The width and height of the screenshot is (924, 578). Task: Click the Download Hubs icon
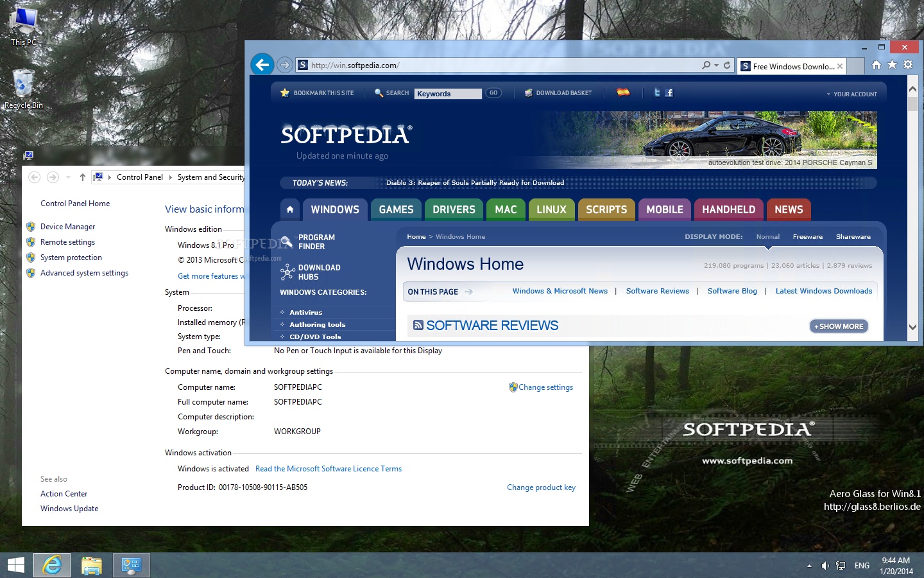coord(287,272)
